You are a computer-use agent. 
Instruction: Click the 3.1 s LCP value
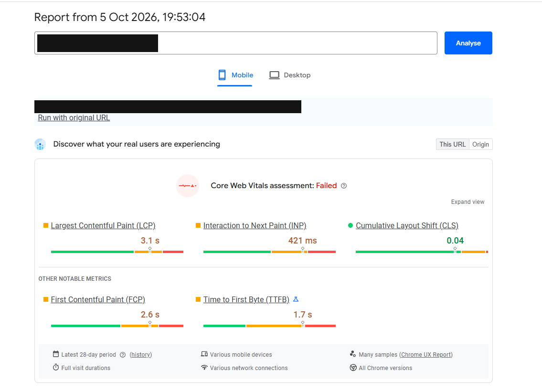click(150, 241)
